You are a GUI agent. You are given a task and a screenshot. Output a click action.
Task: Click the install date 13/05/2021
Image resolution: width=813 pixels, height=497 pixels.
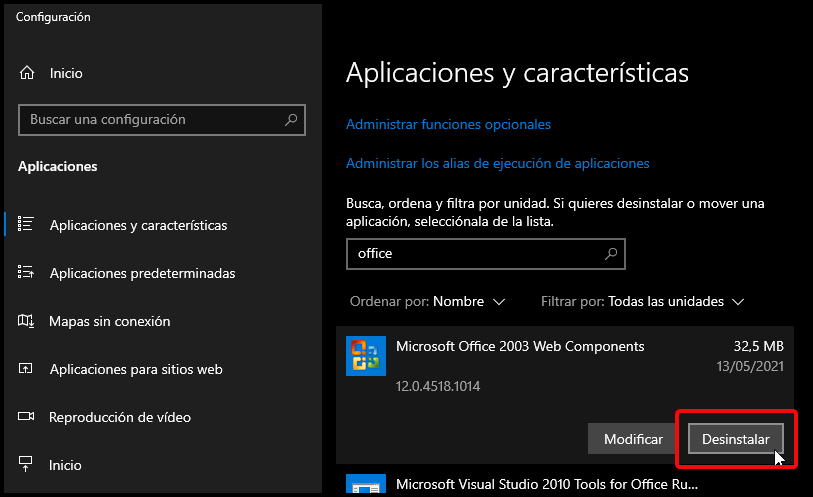[x=750, y=366]
